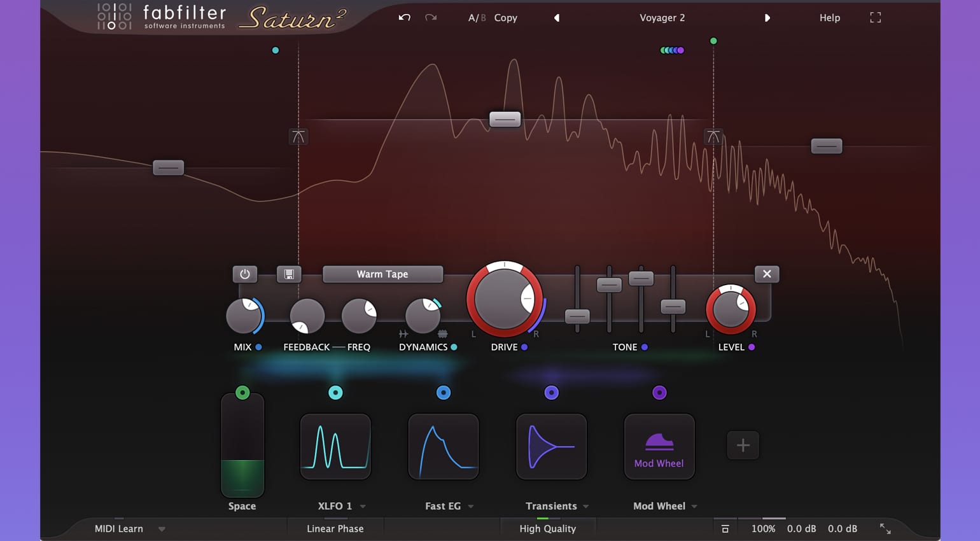This screenshot has width=980, height=541.
Task: Click the compression icon right of Dynamics
Action: pos(443,334)
